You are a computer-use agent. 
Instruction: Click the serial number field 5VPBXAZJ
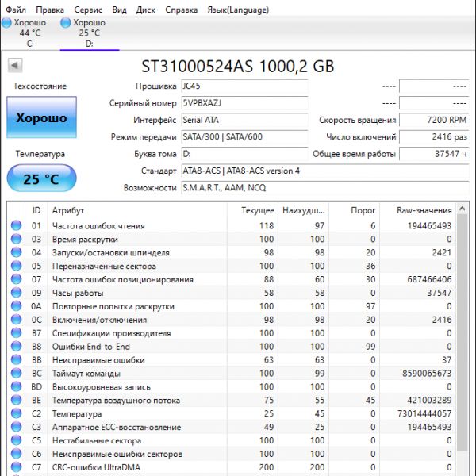pos(243,103)
